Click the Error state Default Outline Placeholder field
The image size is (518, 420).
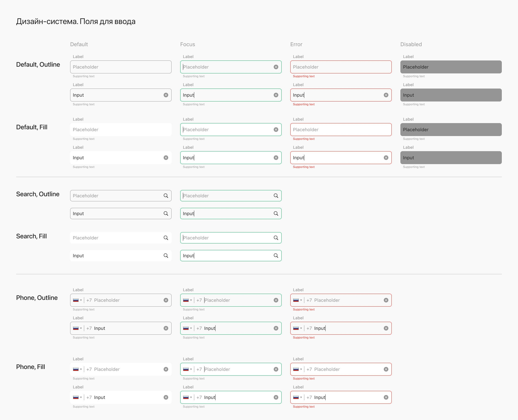(341, 67)
